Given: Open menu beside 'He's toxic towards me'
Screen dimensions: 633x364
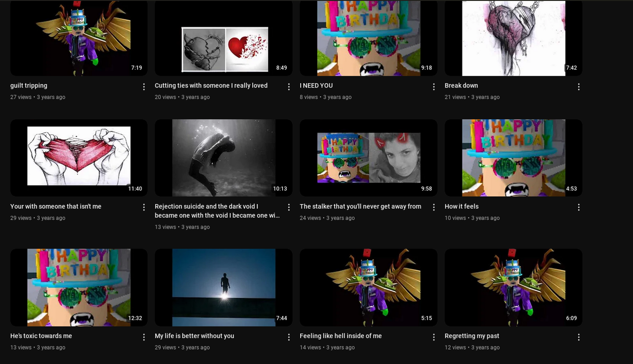Looking at the screenshot, I should click(144, 337).
